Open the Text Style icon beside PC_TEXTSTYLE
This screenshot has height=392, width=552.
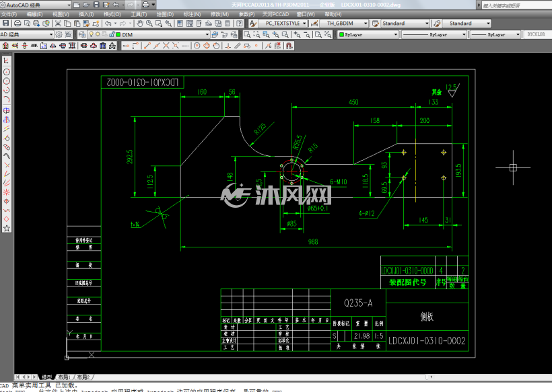coord(252,24)
